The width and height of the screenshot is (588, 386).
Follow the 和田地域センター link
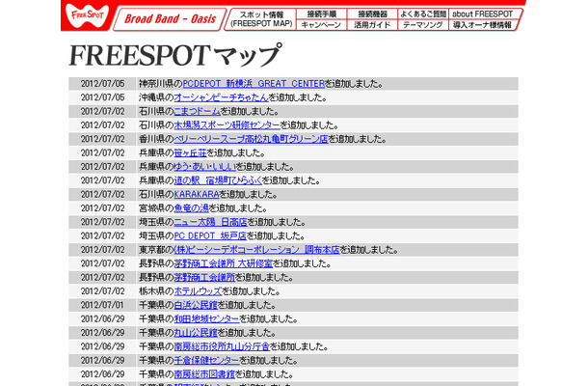[206, 318]
